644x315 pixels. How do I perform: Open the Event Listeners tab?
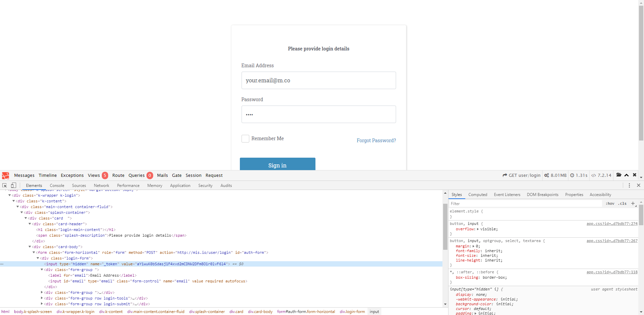(x=507, y=195)
